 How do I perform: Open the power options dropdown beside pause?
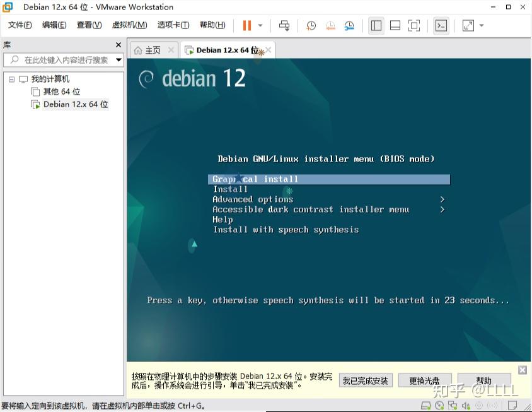pyautogui.click(x=260, y=25)
